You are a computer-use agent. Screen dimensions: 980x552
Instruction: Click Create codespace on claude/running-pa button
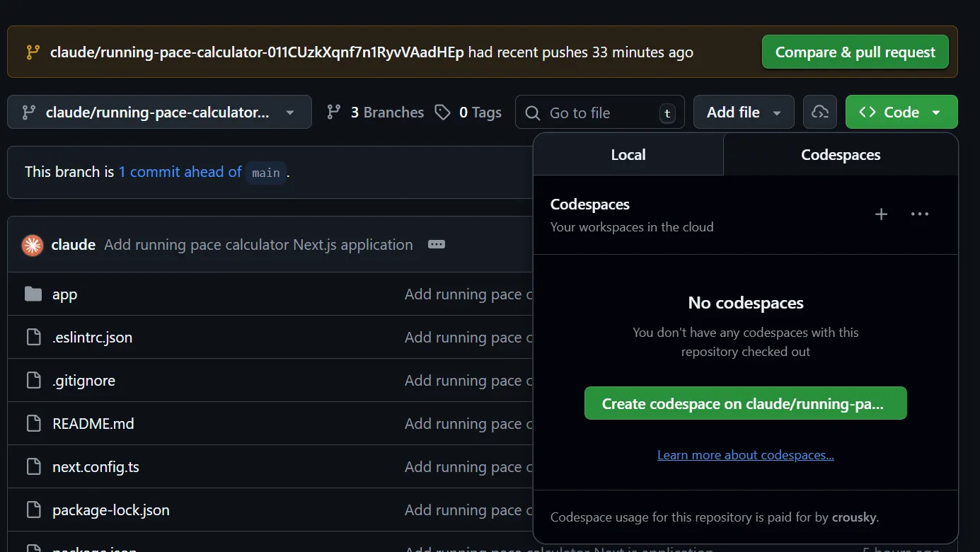(x=745, y=403)
